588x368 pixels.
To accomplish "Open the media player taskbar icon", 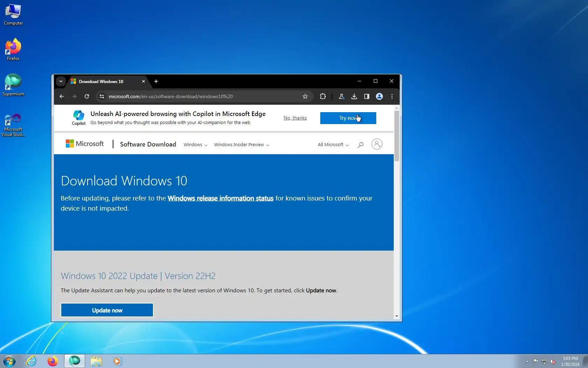I will pyautogui.click(x=117, y=361).
